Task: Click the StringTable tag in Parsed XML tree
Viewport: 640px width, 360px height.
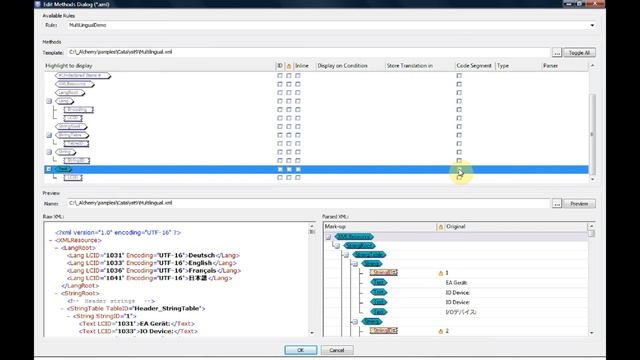Action: point(369,255)
